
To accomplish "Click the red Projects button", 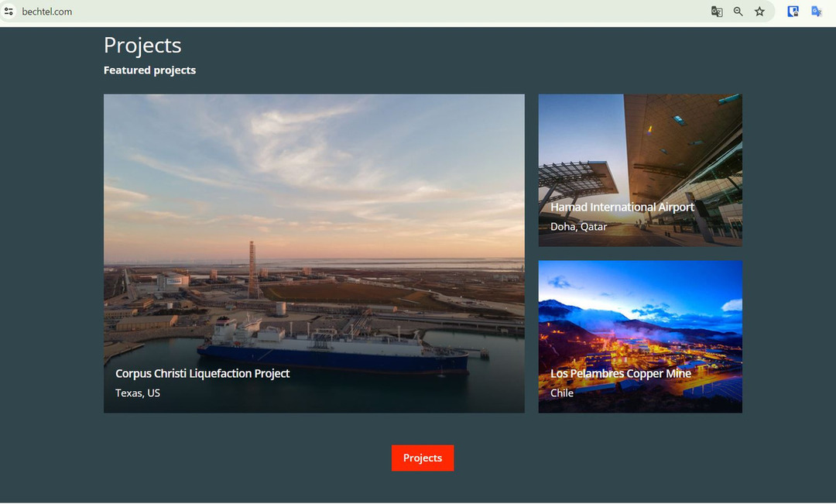I will pyautogui.click(x=423, y=458).
